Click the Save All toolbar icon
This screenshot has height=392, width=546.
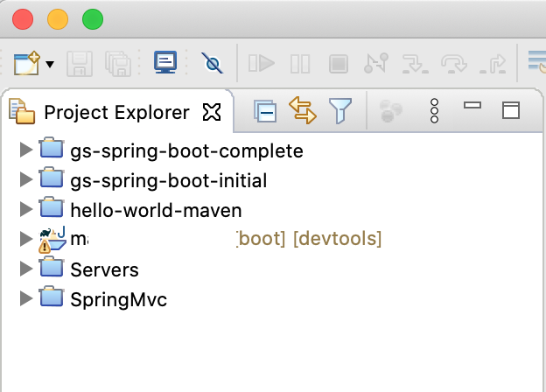(x=118, y=64)
